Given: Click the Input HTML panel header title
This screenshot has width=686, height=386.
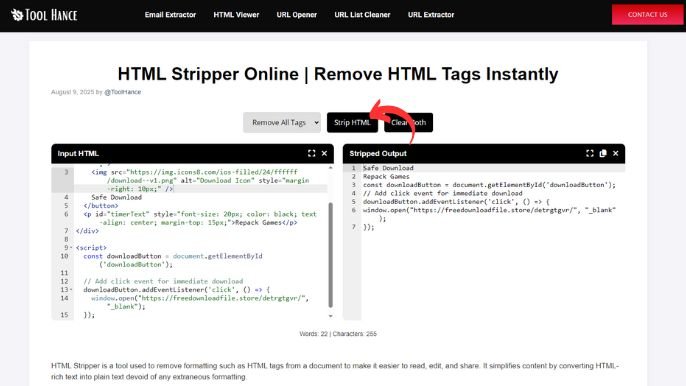Looking at the screenshot, I should pos(78,154).
